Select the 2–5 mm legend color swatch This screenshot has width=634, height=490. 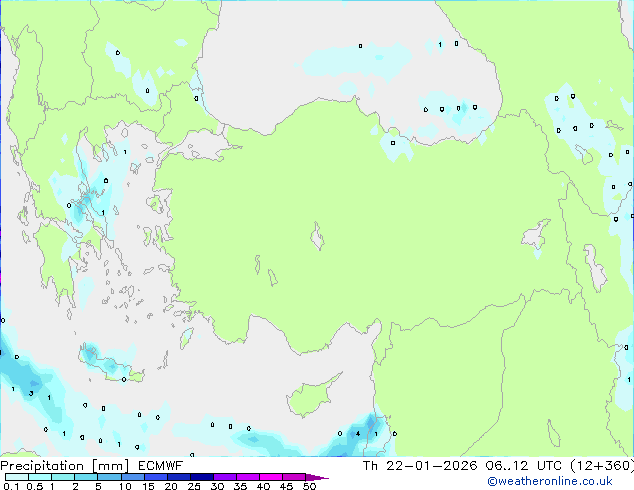click(86, 477)
